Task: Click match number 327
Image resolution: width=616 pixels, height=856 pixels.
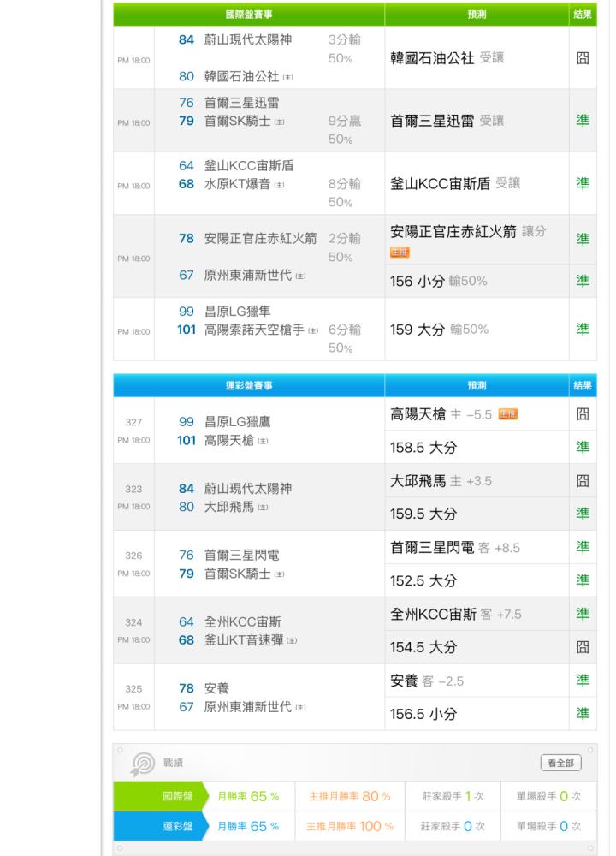Action: click(133, 422)
